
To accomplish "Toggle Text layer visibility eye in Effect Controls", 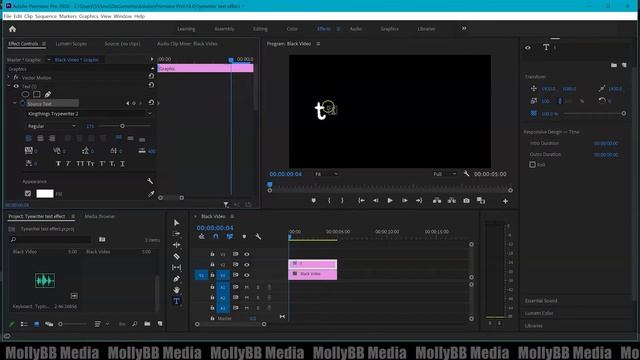I will coord(16,86).
